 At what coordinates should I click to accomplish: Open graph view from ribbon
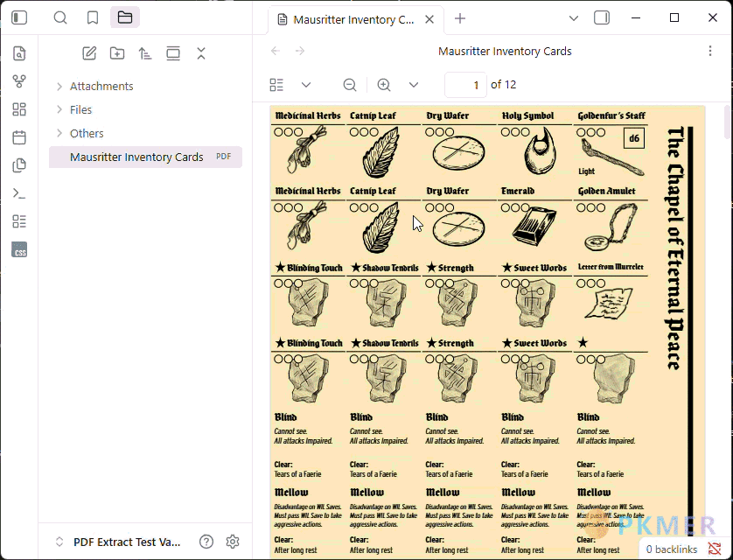(19, 81)
